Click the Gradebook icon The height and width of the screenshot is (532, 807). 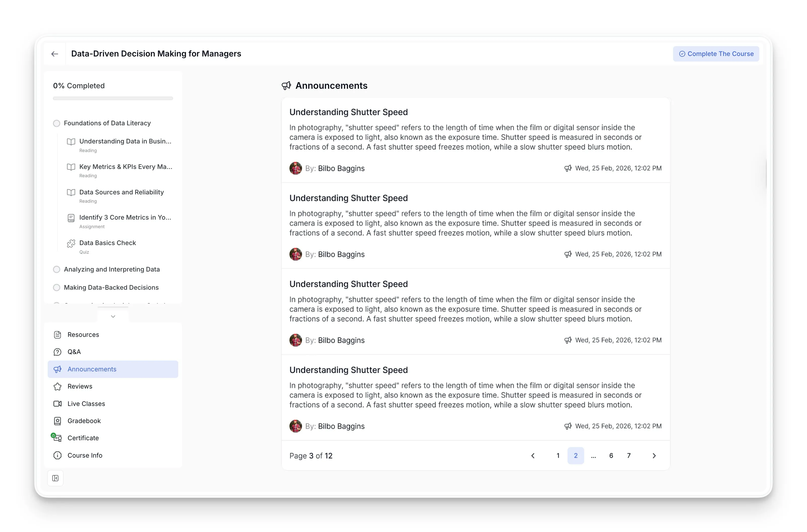click(x=57, y=421)
